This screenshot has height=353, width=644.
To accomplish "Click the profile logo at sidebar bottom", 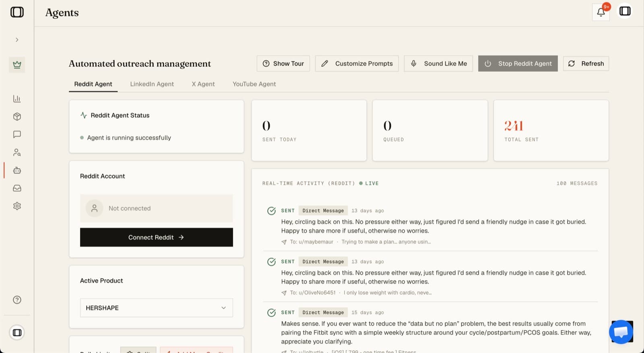I will click(17, 332).
